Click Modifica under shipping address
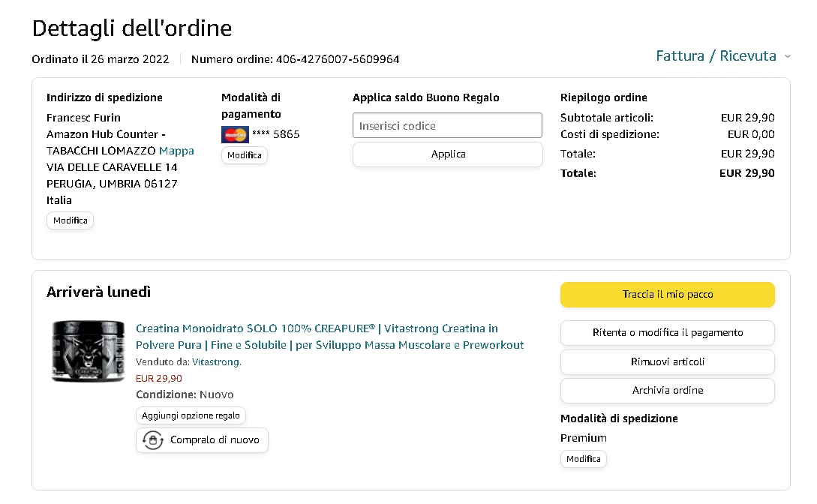 click(70, 220)
